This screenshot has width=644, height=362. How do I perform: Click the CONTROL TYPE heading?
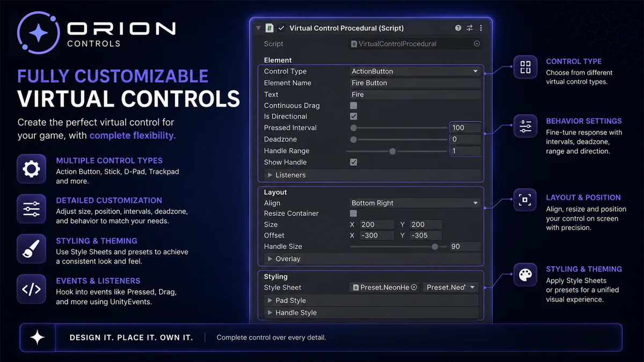pos(574,62)
